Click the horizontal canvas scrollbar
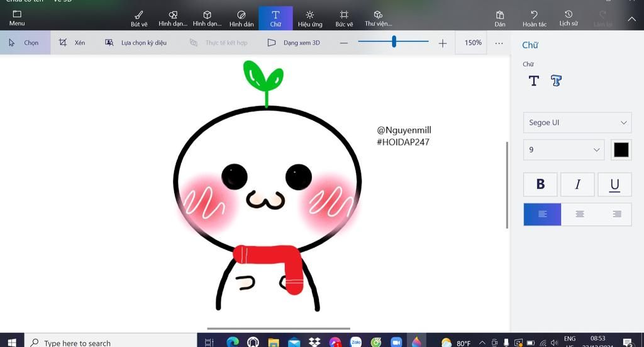 pos(279,329)
